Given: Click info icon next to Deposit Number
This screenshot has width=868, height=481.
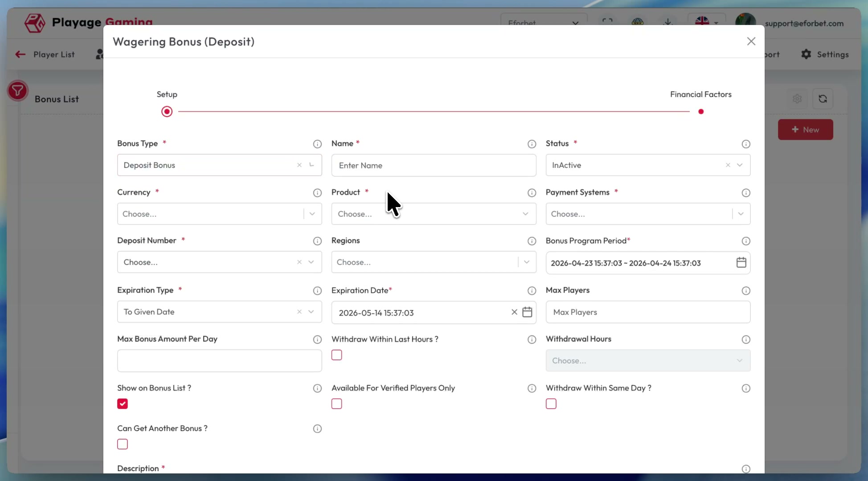Looking at the screenshot, I should [x=317, y=241].
